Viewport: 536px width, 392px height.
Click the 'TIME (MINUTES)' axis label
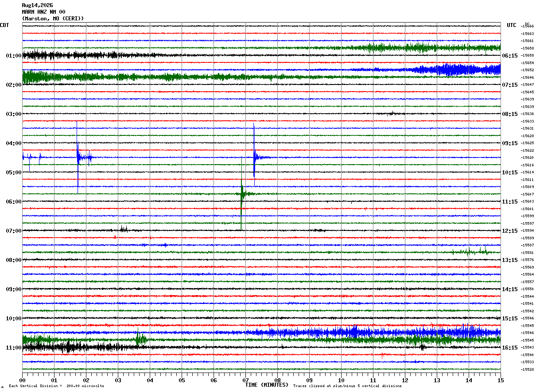[x=267, y=385]
